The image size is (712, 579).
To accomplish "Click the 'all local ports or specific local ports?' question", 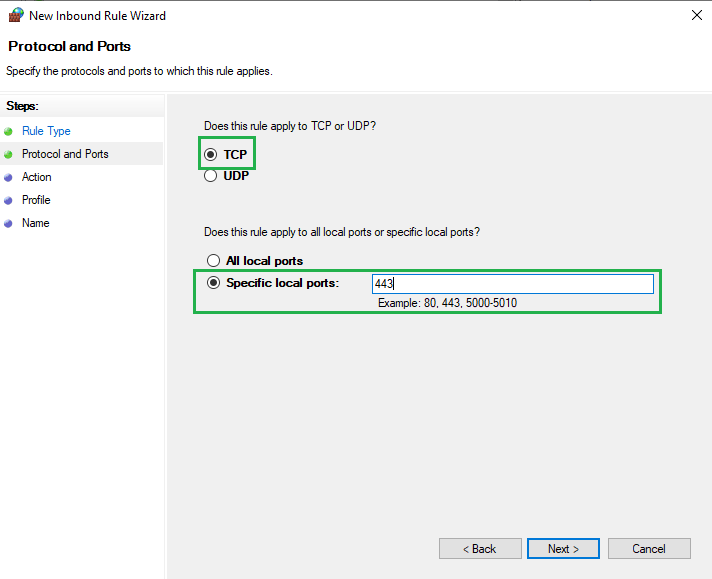I will (x=342, y=232).
